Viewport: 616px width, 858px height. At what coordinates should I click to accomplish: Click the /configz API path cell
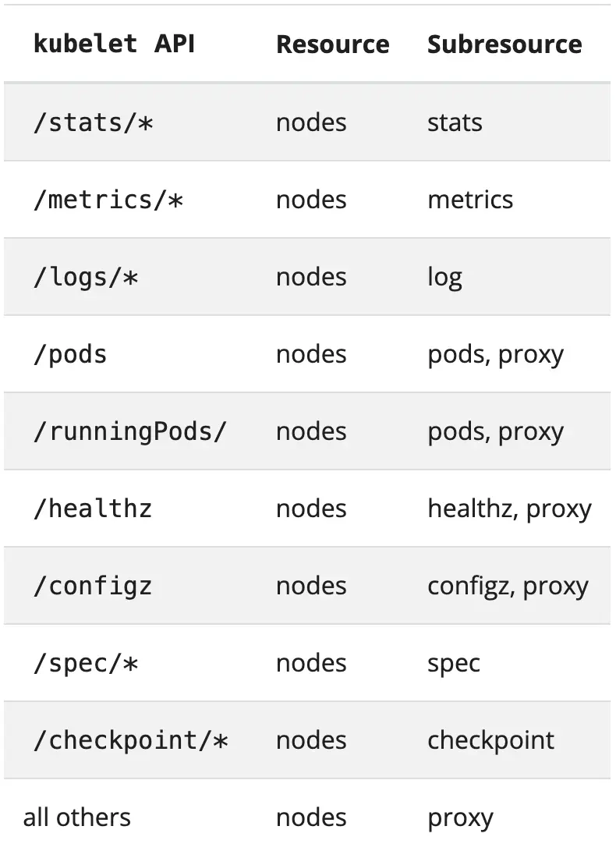93,586
